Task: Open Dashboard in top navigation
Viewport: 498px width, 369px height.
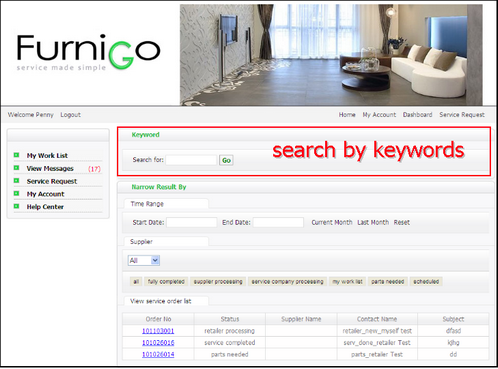Action: pos(417,115)
